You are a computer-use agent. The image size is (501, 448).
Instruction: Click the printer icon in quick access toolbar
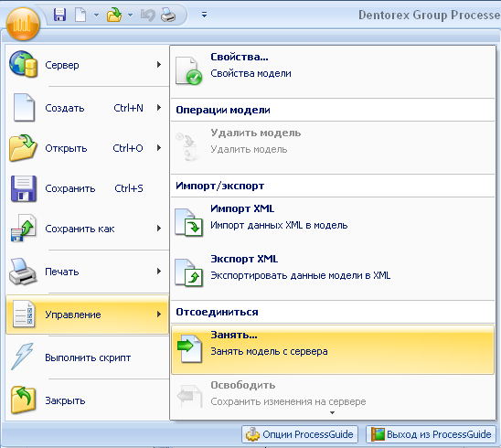click(168, 15)
